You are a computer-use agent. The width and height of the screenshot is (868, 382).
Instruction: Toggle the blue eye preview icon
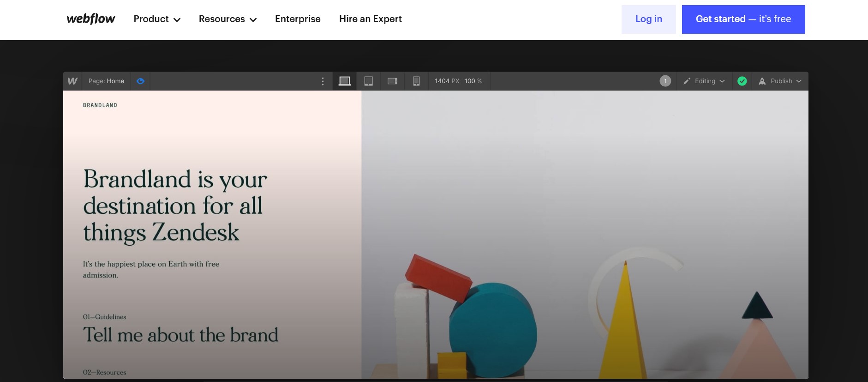[x=141, y=81]
